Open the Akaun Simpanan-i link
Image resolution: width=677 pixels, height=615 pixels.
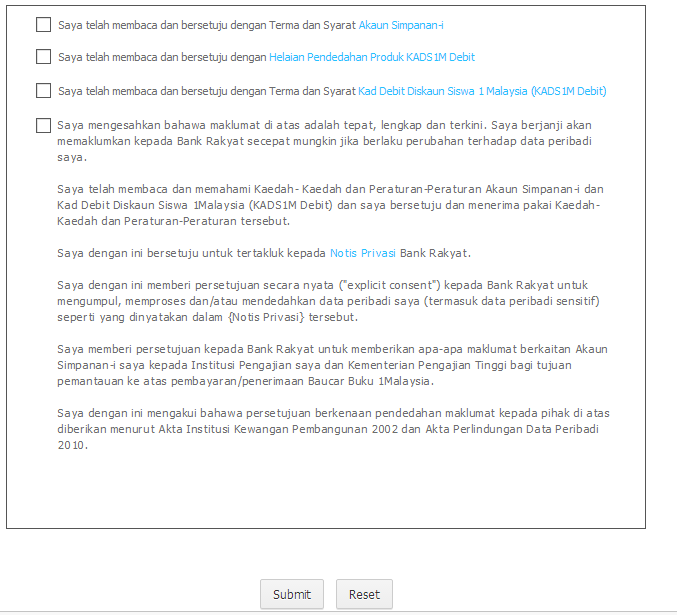[x=401, y=25]
